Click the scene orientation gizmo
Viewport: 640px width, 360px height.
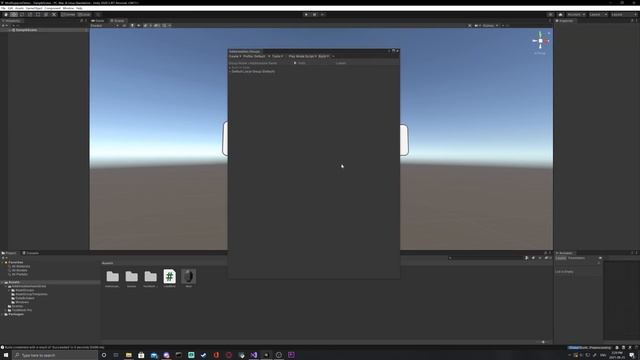coord(540,41)
